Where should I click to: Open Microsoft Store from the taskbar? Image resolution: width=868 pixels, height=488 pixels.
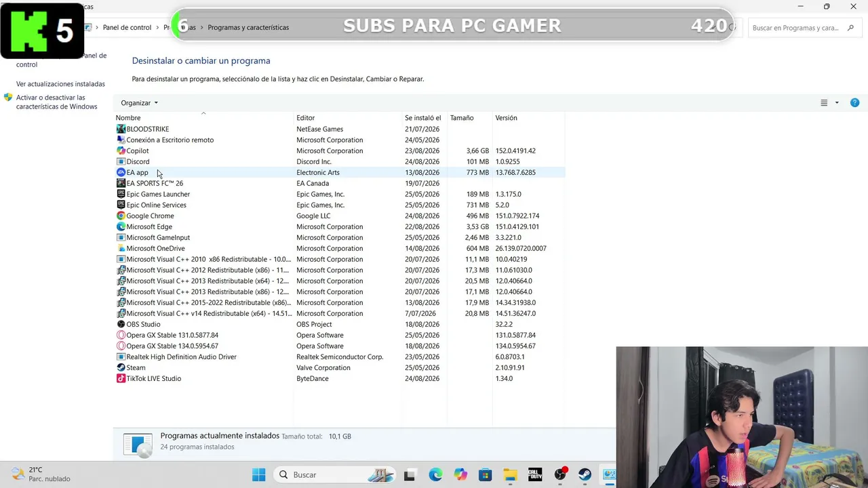[x=485, y=474]
